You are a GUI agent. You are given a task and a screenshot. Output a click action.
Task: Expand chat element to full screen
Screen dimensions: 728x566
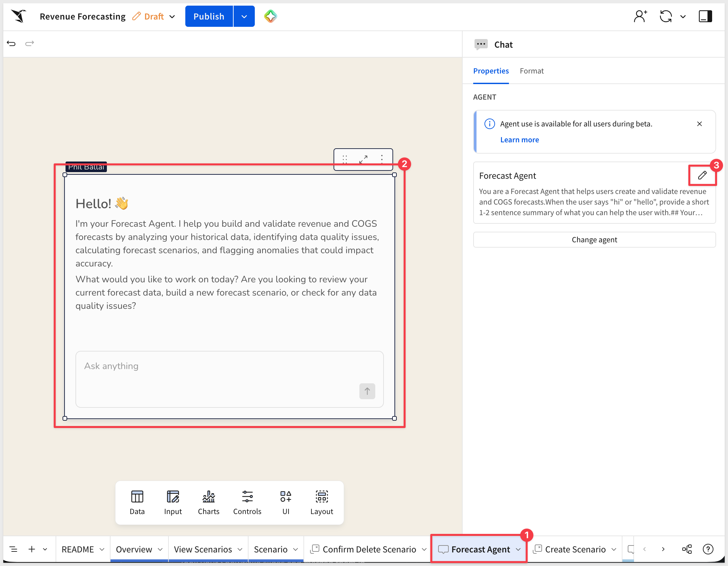coord(363,159)
